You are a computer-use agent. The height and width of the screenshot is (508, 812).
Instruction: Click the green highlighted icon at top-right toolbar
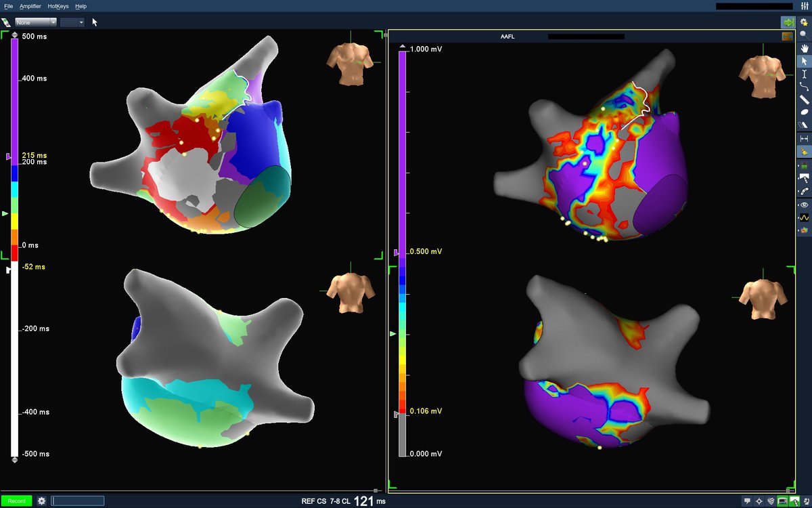[789, 22]
